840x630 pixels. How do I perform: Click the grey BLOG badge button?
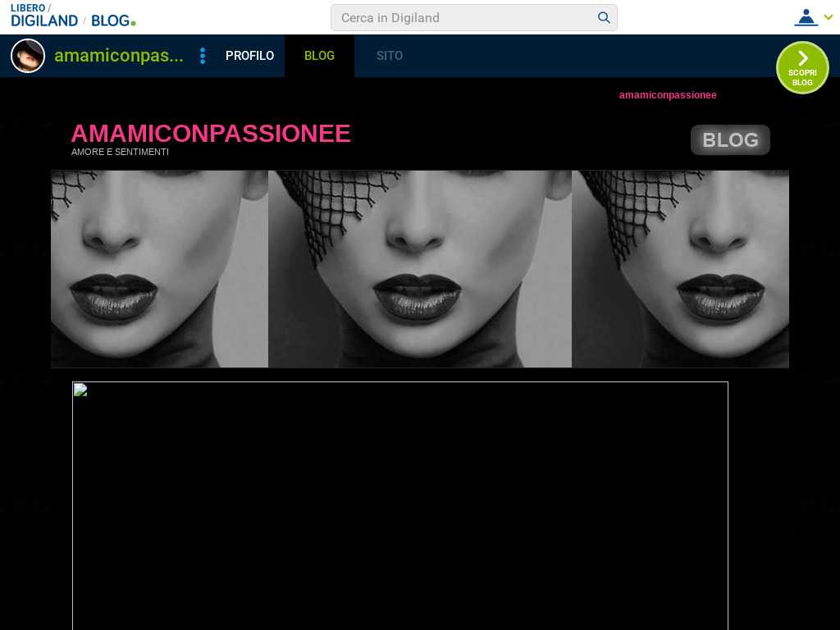(730, 139)
